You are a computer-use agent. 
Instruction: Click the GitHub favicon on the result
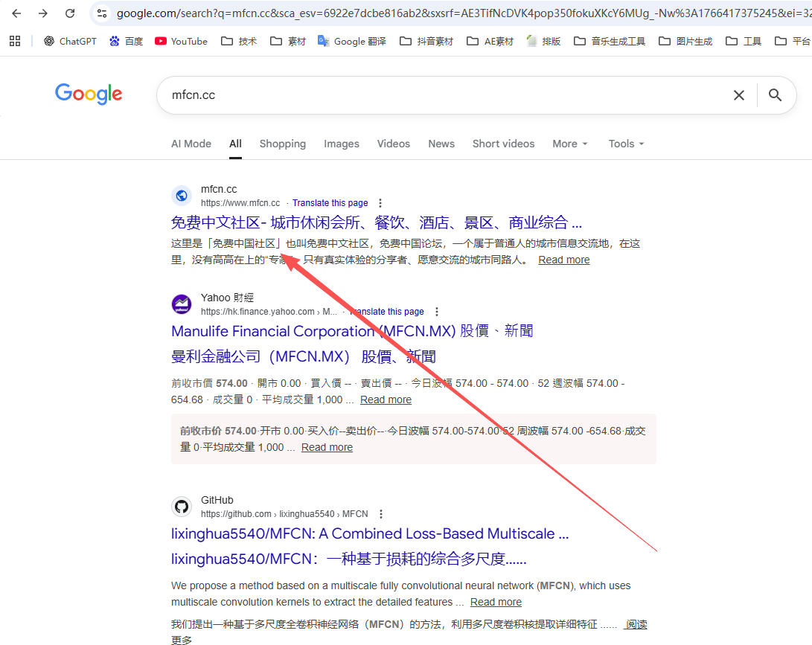tap(182, 507)
